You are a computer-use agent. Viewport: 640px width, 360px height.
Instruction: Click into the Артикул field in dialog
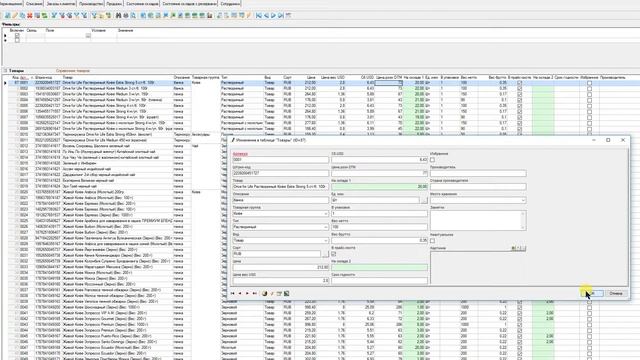(280, 160)
